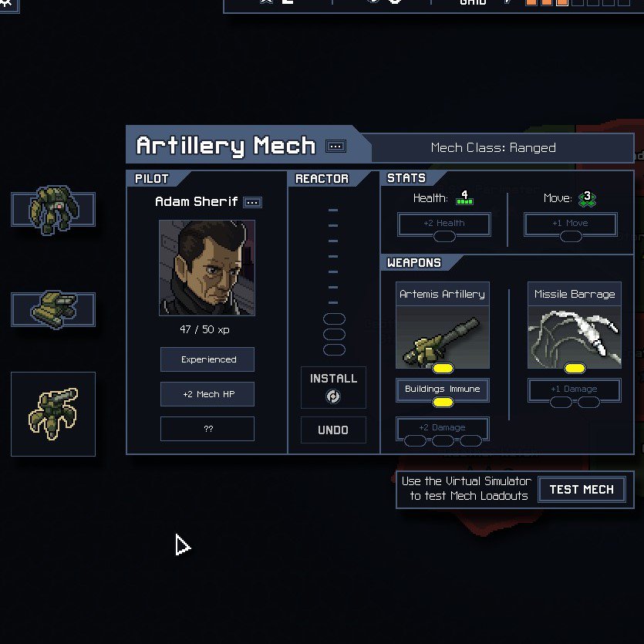Screen dimensions: 644x644
Task: Click the UNDO button
Action: click(x=333, y=430)
